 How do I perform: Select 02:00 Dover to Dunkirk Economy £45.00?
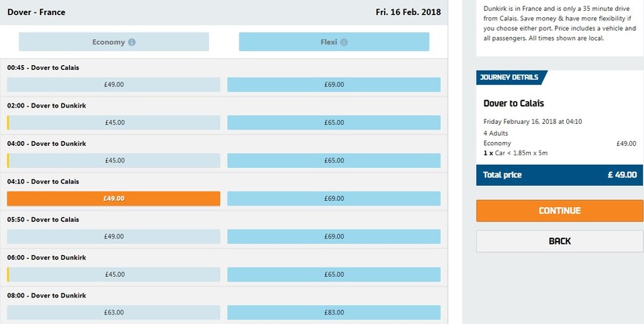114,122
